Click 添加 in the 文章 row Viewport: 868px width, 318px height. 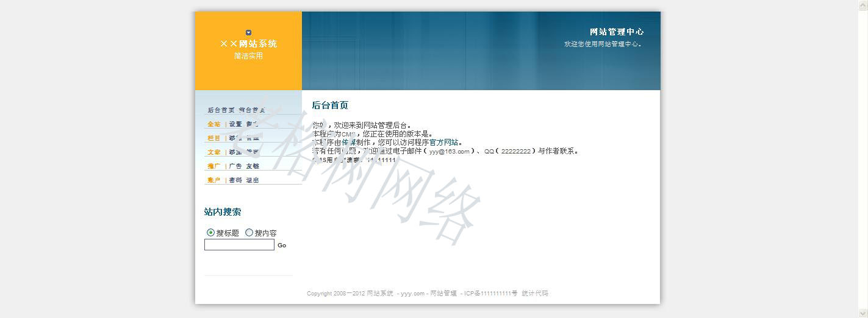(235, 152)
